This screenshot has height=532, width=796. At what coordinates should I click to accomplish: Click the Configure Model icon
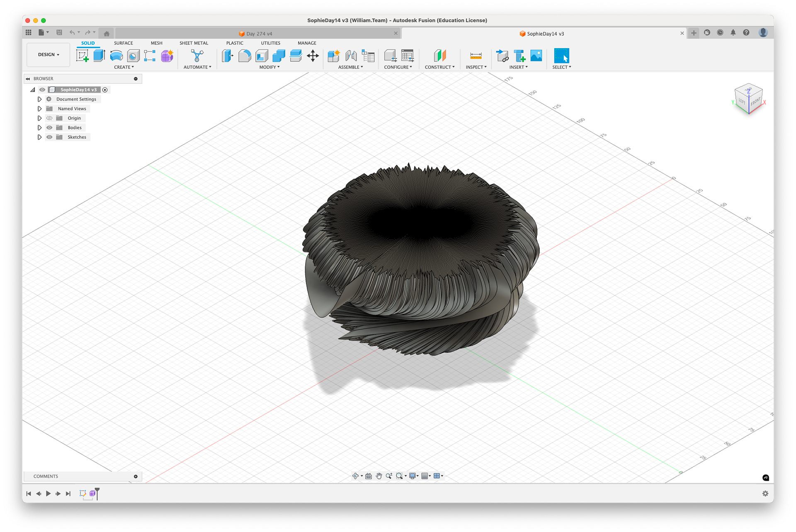point(390,56)
